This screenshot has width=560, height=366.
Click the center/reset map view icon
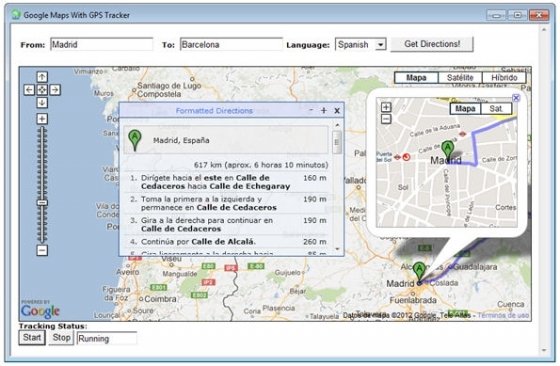click(42, 90)
